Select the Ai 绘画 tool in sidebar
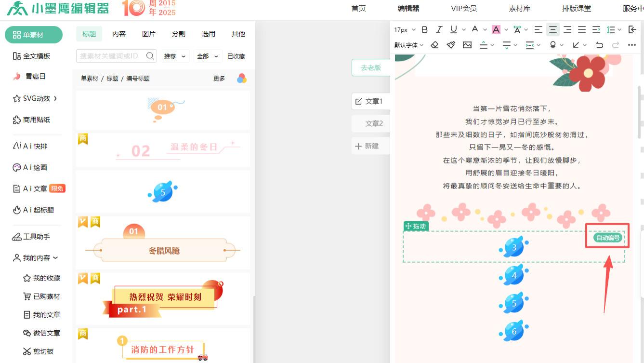 (29, 167)
